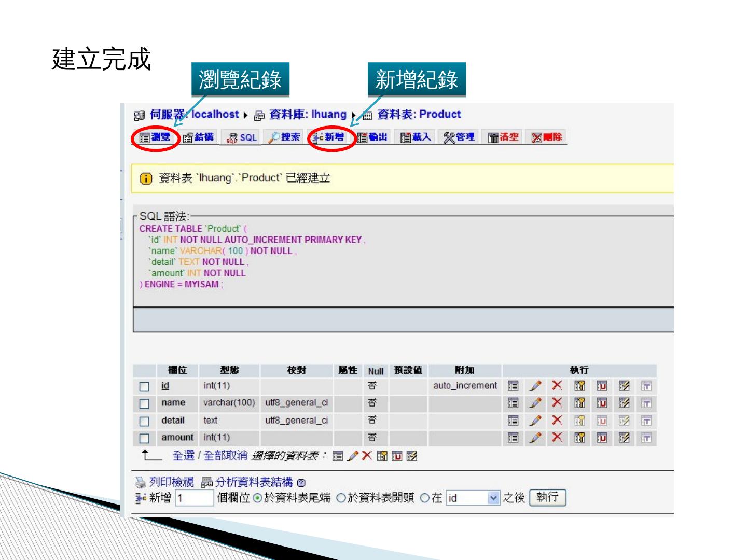Tick the checkbox for the id field

[144, 386]
